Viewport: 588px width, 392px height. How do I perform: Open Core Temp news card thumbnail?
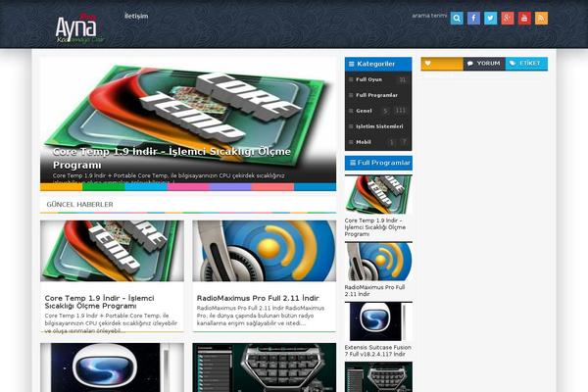point(112,251)
